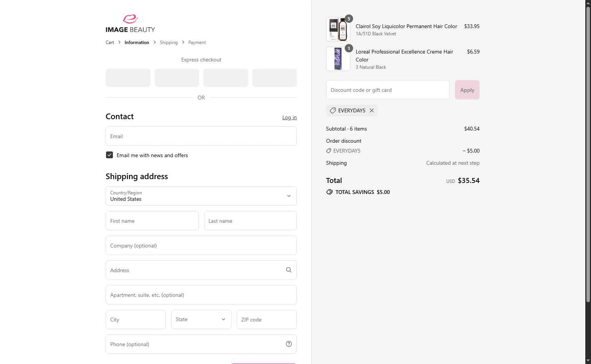Viewport: 591px width, 364px height.
Task: Click the Image Beauty logo
Action: (130, 24)
